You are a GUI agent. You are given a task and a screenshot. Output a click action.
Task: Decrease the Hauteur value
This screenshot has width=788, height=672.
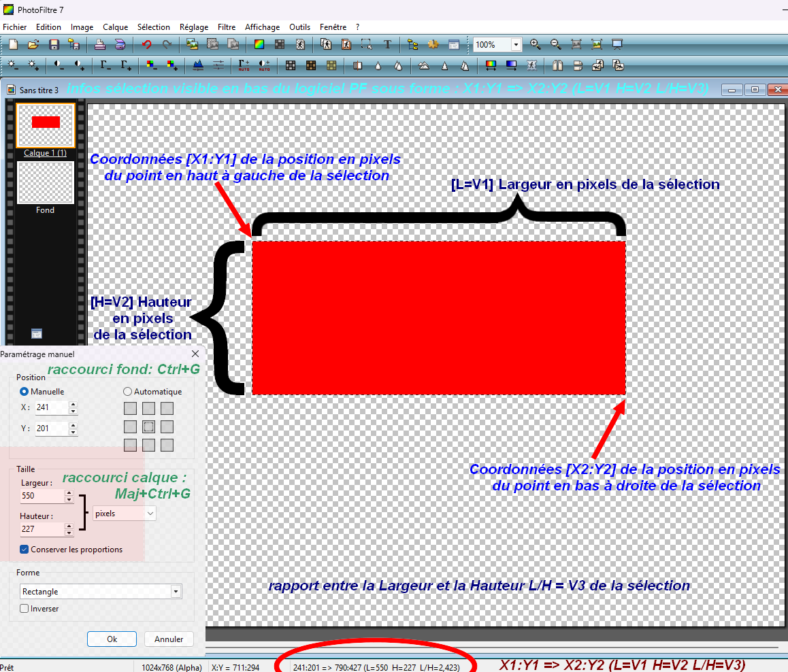69,533
